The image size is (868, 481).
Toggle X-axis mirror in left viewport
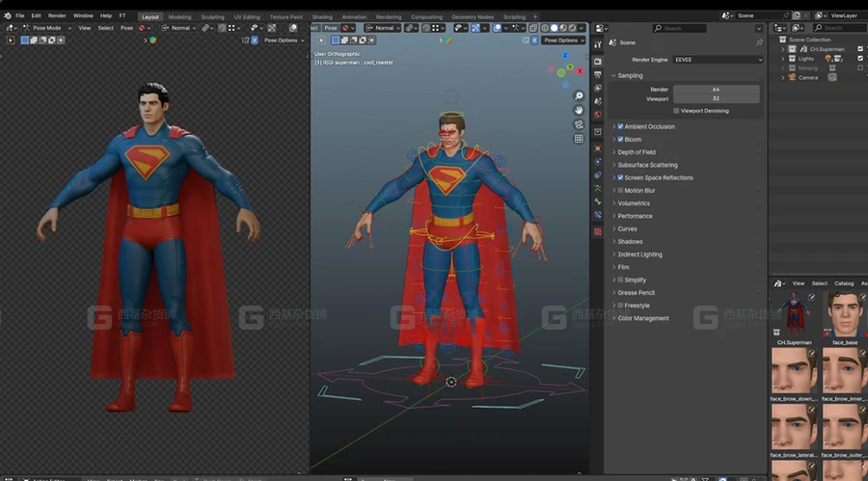[x=255, y=40]
